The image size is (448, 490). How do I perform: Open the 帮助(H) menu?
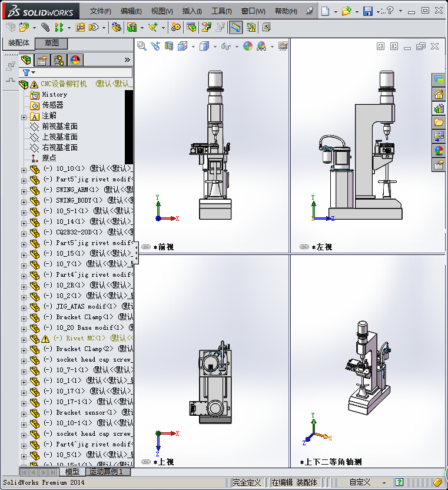pyautogui.click(x=286, y=11)
